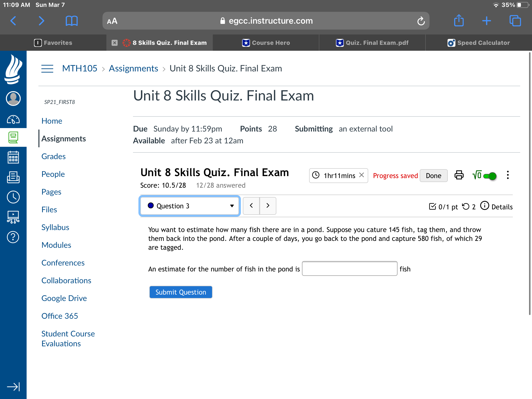This screenshot has height=399, width=532.
Task: Switch to the Course Hero tab
Action: [266, 43]
